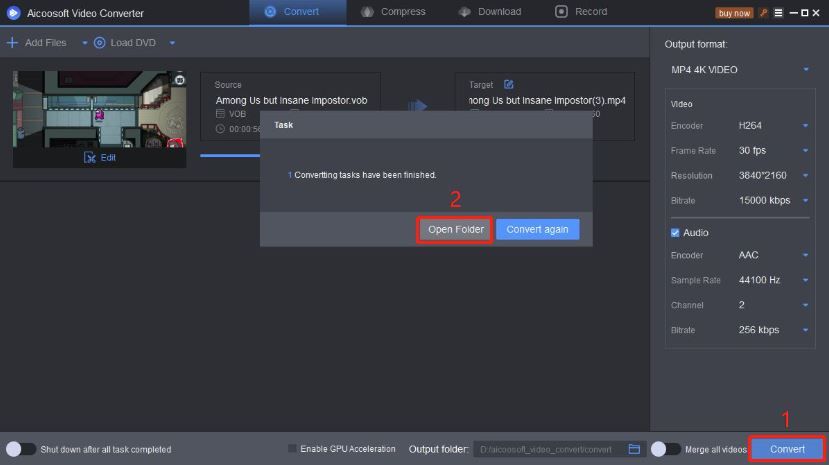Image resolution: width=829 pixels, height=465 pixels.
Task: Click the target file name Impostor(3).mp4
Action: point(547,100)
